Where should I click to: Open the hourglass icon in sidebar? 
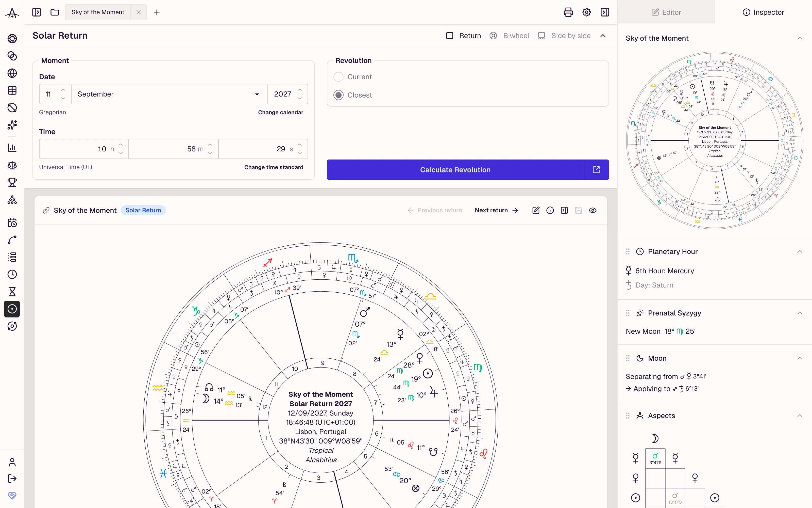(12, 292)
